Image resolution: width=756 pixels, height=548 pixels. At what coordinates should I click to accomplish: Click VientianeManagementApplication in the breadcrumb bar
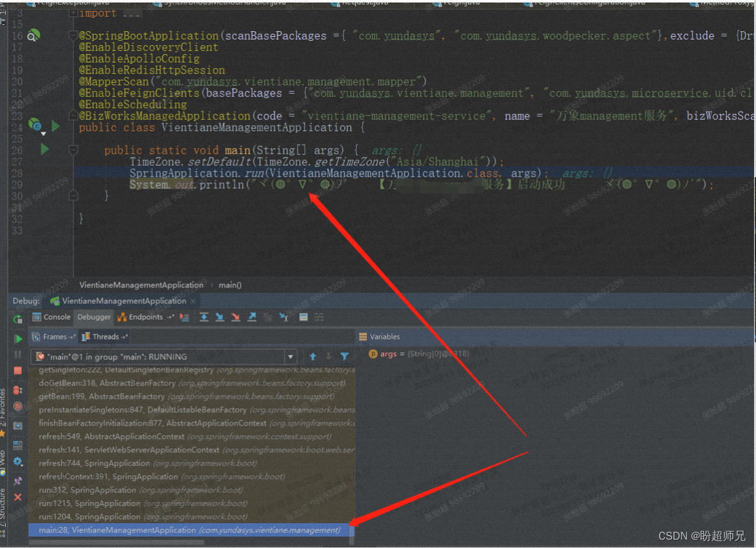(141, 285)
